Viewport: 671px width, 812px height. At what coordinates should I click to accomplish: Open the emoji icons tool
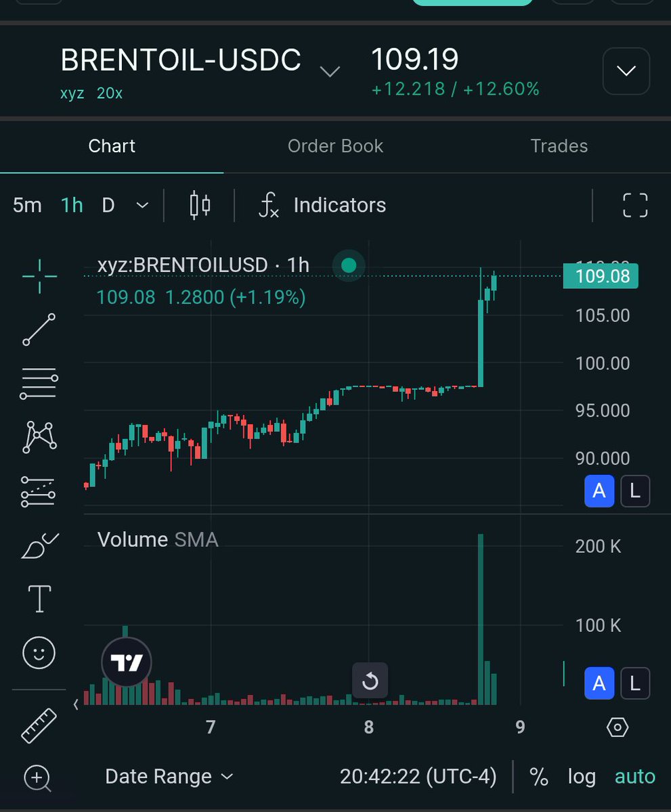[x=39, y=652]
